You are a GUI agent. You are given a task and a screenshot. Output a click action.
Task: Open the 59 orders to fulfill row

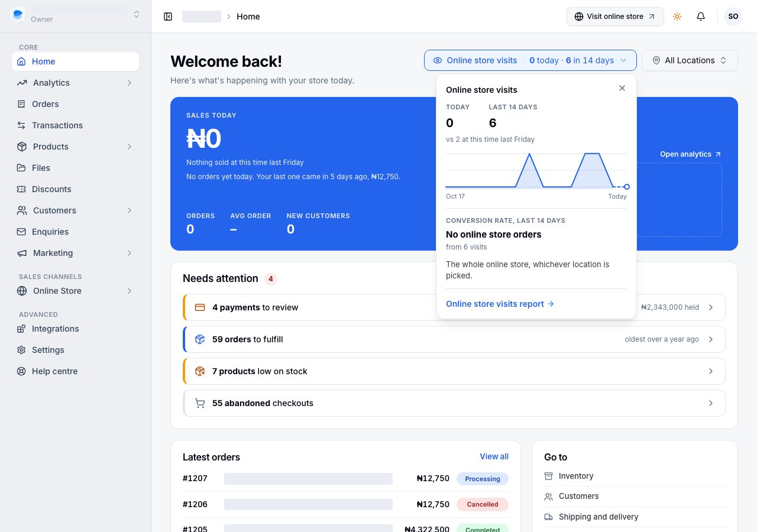tap(454, 339)
